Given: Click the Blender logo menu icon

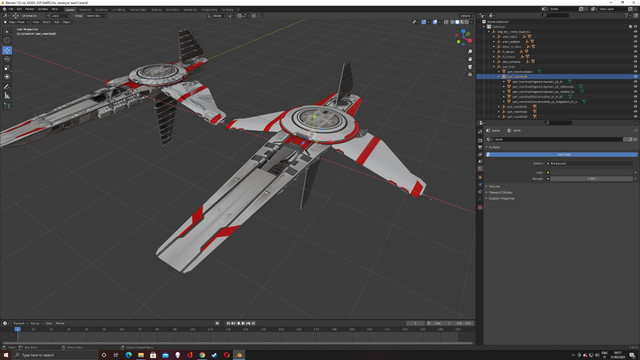Looking at the screenshot, I should (x=4, y=9).
